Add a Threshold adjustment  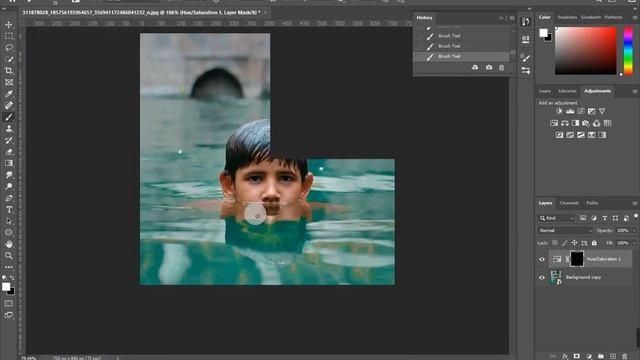[x=580, y=135]
